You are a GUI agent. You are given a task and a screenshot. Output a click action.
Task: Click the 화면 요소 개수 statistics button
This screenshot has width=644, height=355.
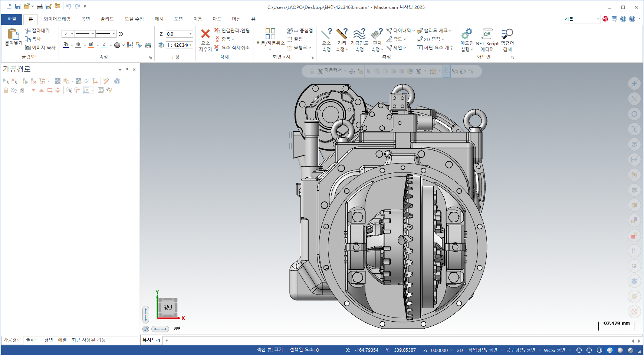[x=435, y=47]
